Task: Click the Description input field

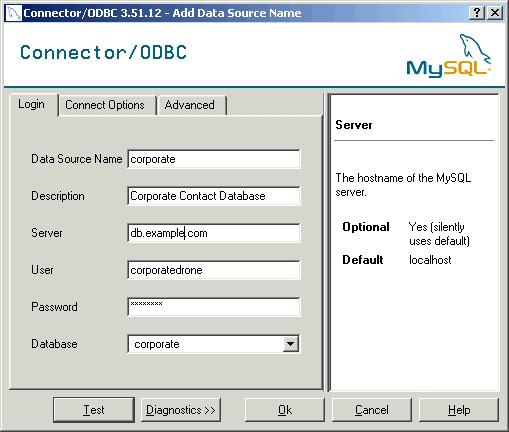Action: [x=214, y=196]
